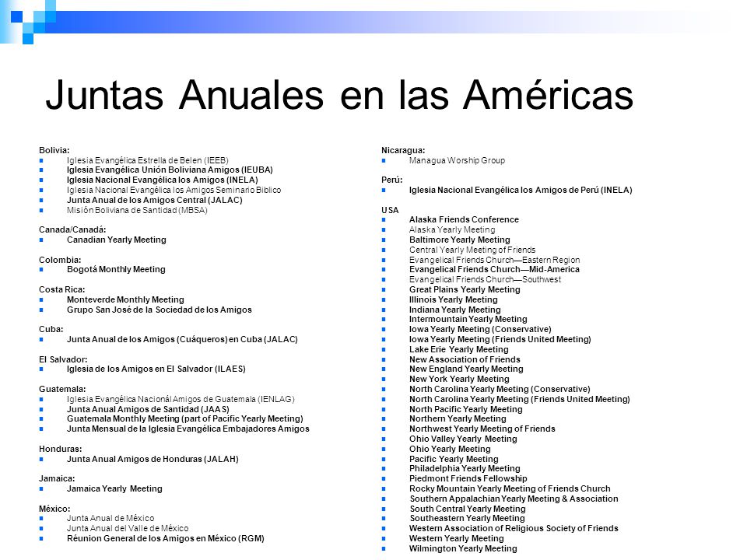Select the 'Guatemala:' heading

point(62,389)
